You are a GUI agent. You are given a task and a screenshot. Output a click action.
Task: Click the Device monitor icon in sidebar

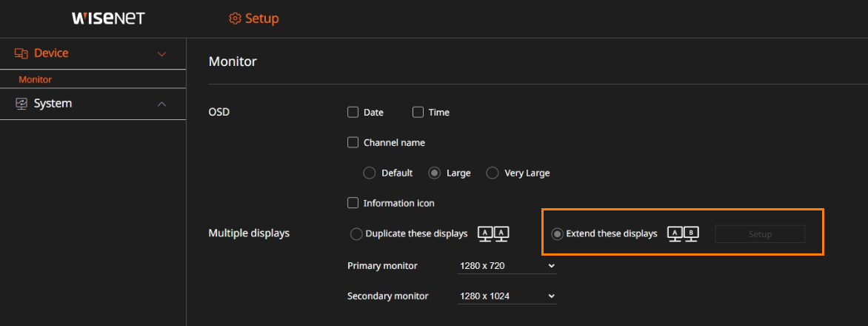pos(21,53)
